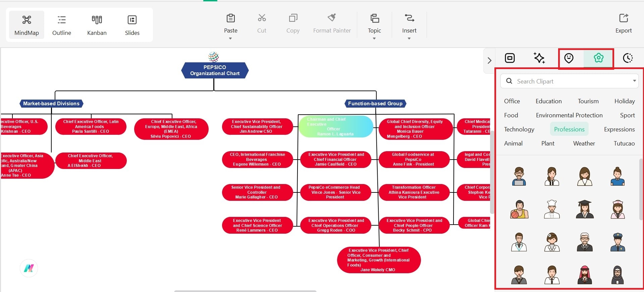Click the canvas horizontal scrollbar
The height and width of the screenshot is (292, 644).
click(x=245, y=291)
